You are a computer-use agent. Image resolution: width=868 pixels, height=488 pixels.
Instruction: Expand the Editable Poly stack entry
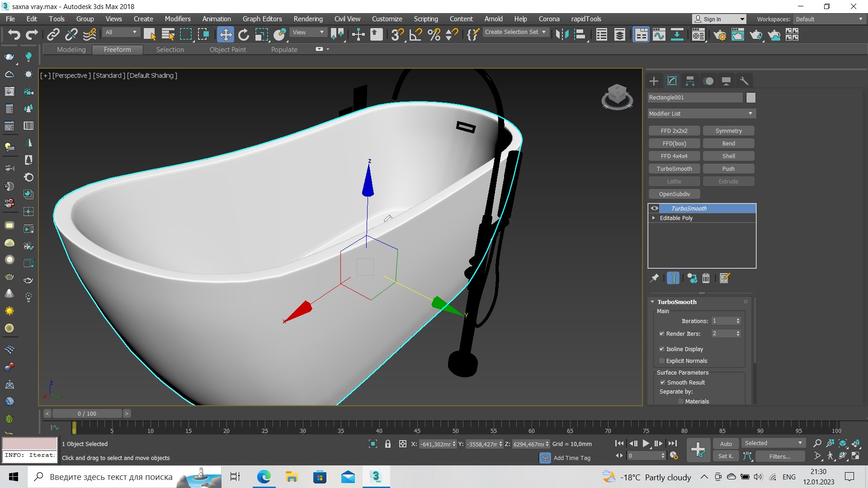[654, 218]
